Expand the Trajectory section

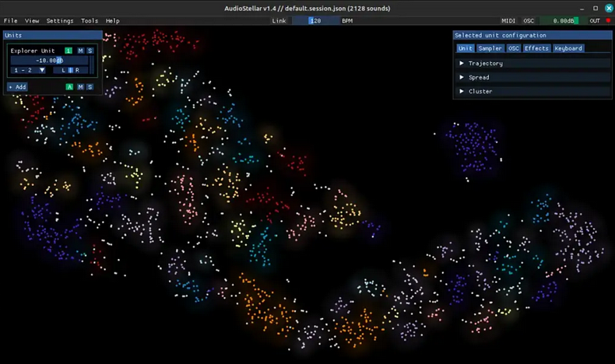click(532, 63)
